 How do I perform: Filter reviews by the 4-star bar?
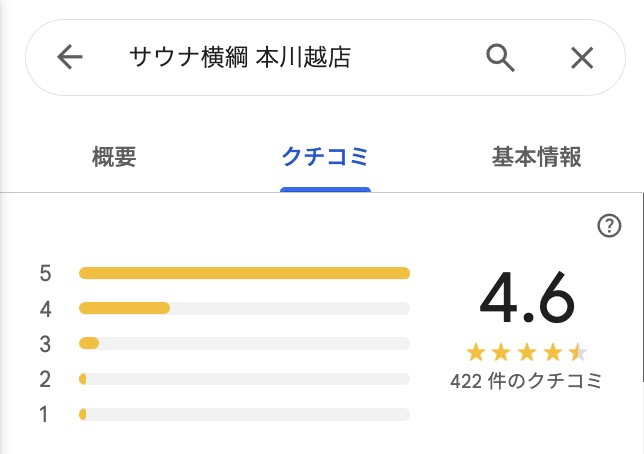(x=244, y=308)
